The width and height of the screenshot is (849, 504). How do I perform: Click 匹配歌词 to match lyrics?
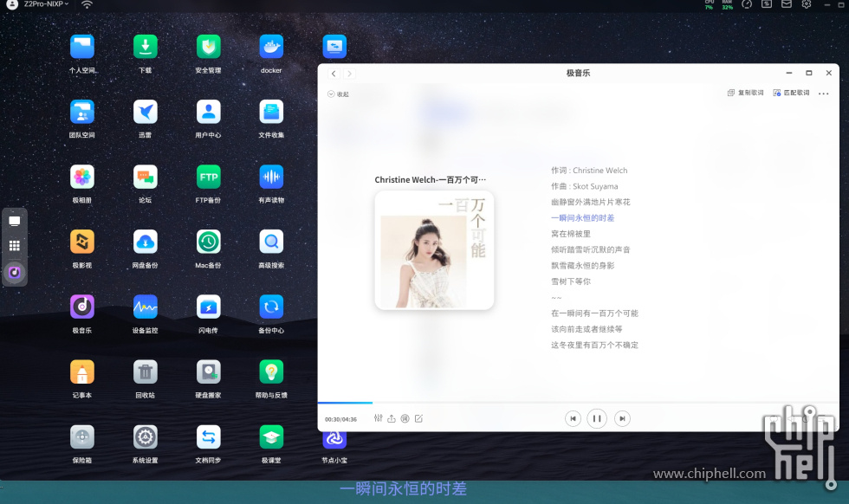click(791, 94)
